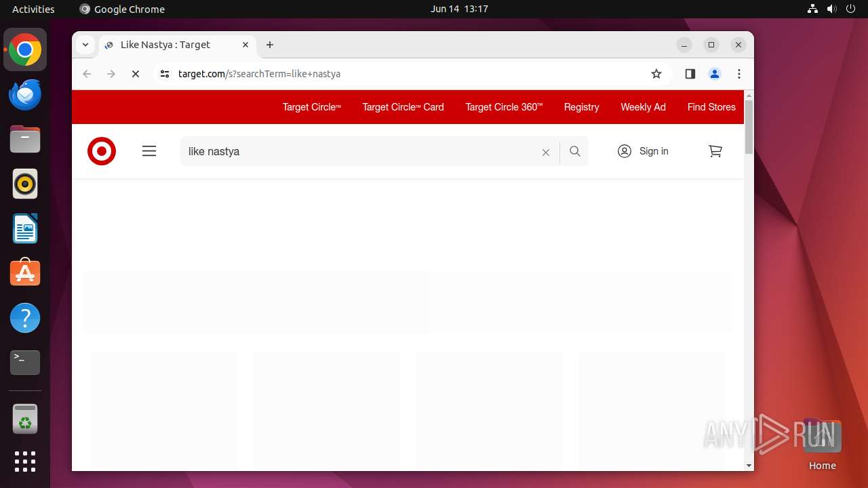Open the Target Circle link

[x=312, y=107]
